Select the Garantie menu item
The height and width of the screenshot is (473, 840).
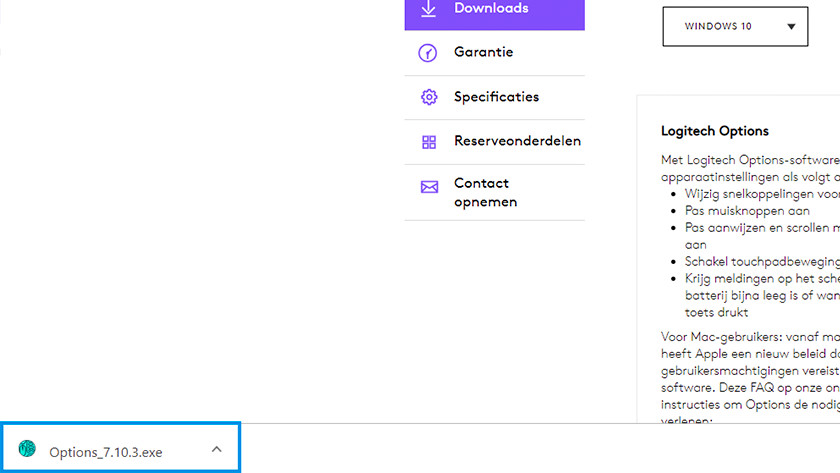pyautogui.click(x=483, y=52)
